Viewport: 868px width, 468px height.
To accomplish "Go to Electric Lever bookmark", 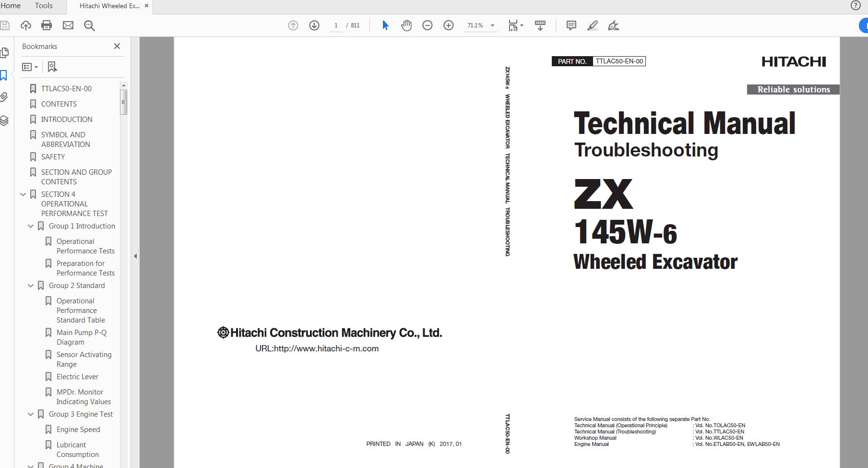I will pos(77,377).
